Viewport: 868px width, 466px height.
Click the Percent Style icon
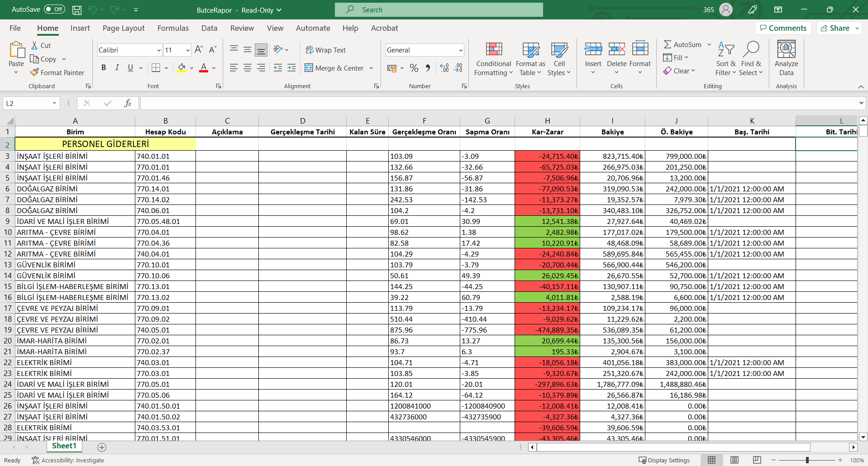[414, 68]
